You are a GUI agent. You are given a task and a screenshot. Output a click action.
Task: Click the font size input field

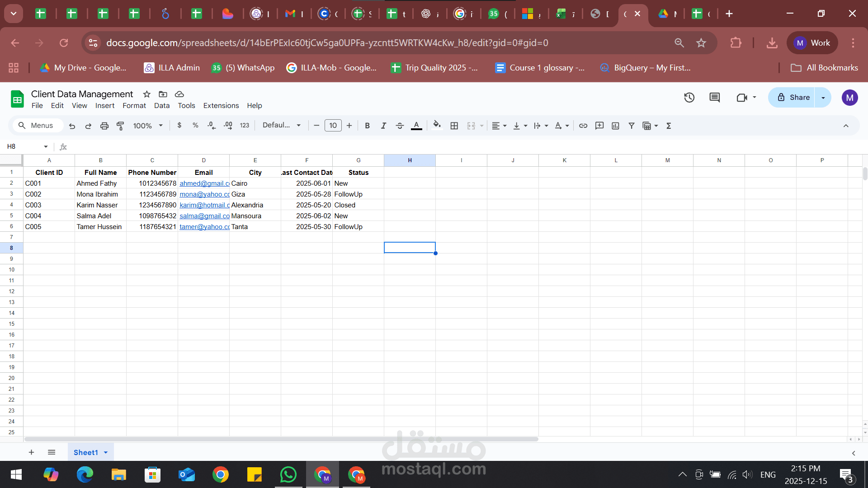click(333, 126)
